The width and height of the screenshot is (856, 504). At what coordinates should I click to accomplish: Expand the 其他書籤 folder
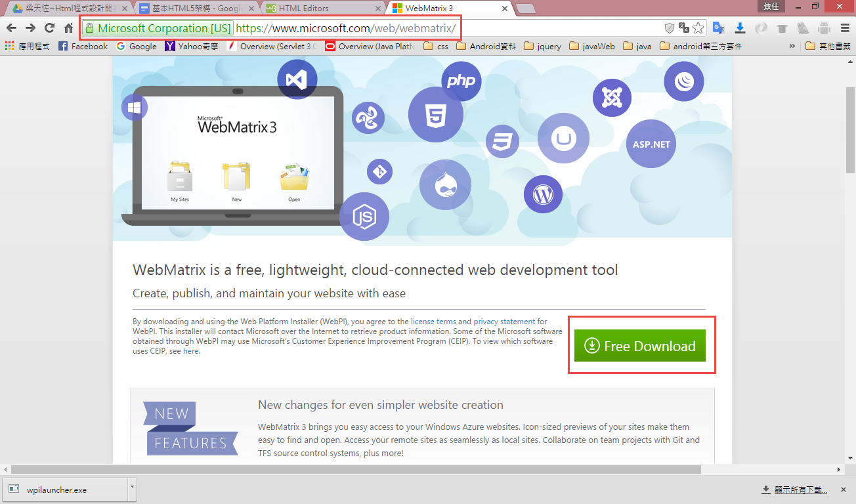828,46
